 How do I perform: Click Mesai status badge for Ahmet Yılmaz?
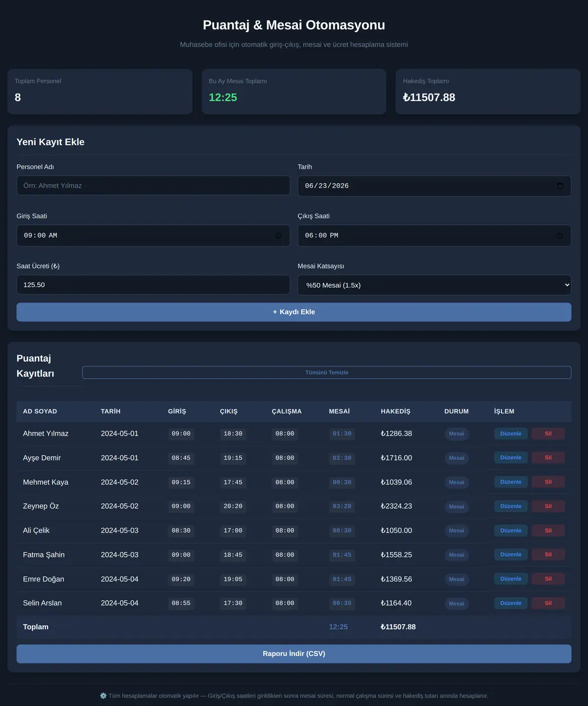tap(457, 434)
